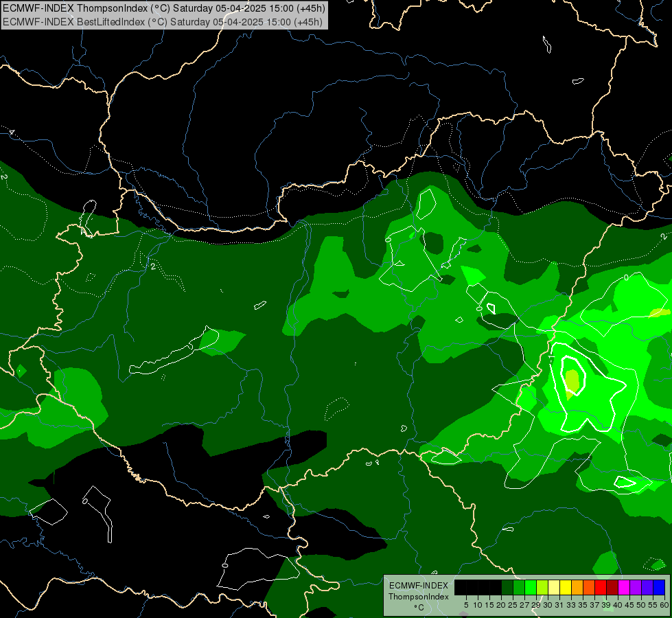Click the ThompsonIndex title line at top
This screenshot has height=618, width=672.
click(164, 8)
